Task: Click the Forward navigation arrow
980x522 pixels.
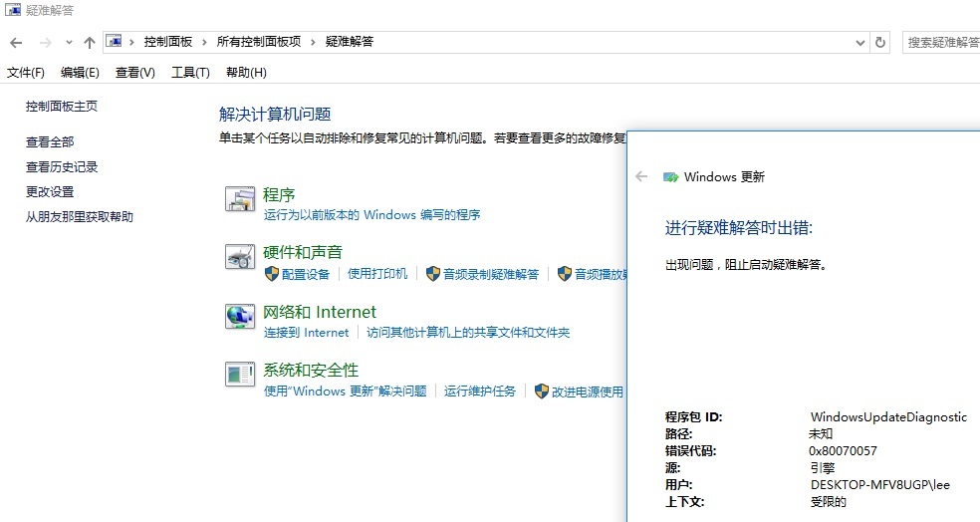Action: coord(45,43)
